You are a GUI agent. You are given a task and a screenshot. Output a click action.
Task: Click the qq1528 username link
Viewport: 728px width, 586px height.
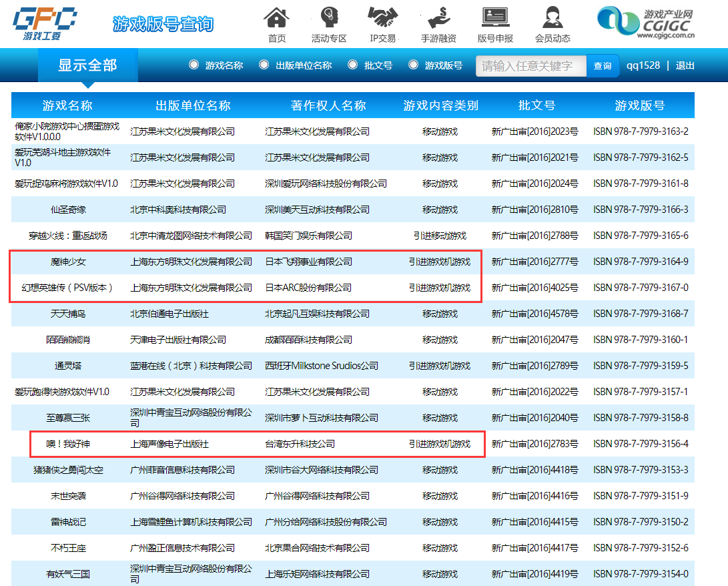(x=643, y=65)
